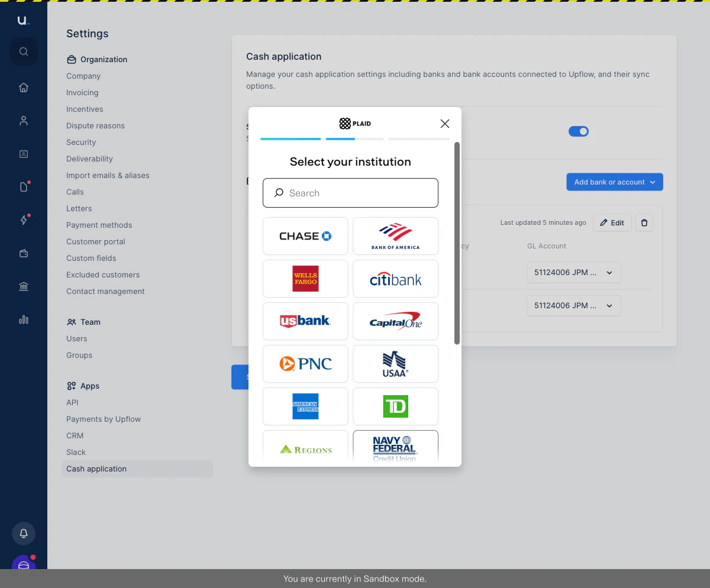The width and height of the screenshot is (710, 588).
Task: Select USAA institution tile
Action: 396,364
